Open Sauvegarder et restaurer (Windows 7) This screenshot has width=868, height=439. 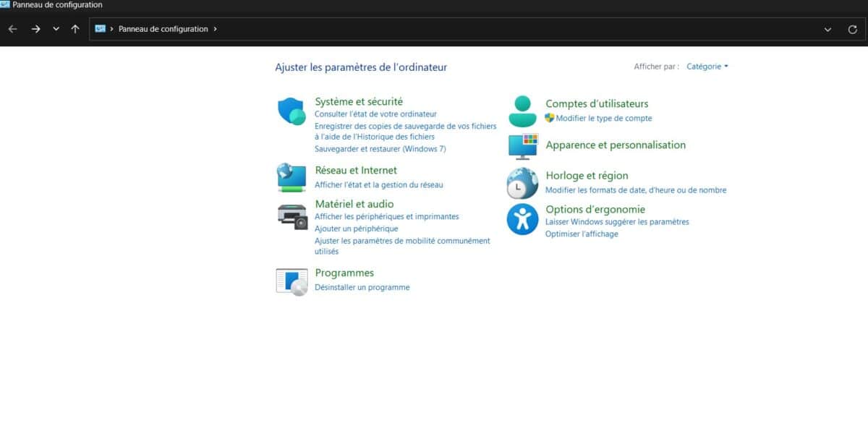(380, 149)
